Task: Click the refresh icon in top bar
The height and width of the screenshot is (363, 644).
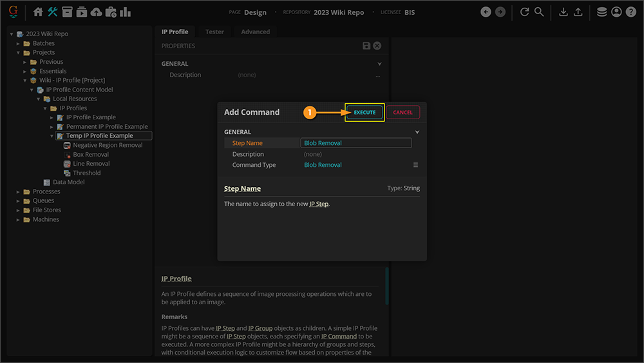Action: click(525, 12)
